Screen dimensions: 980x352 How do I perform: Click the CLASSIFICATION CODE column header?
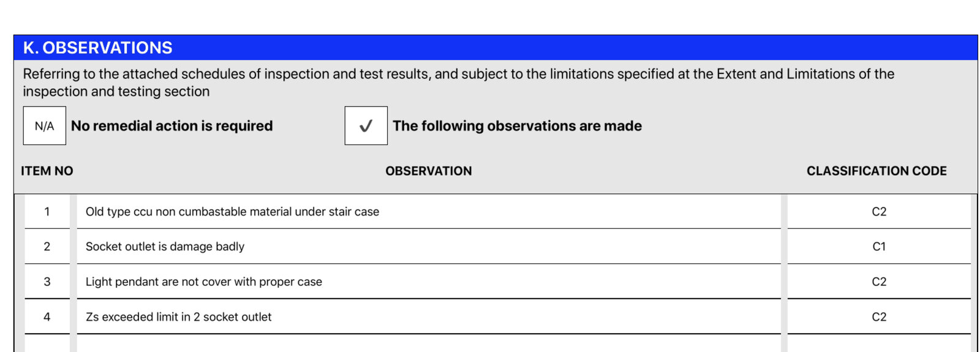click(x=876, y=171)
